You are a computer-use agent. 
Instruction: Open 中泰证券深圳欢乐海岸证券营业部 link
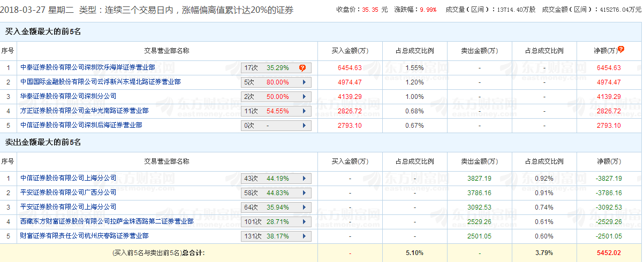[x=87, y=67]
